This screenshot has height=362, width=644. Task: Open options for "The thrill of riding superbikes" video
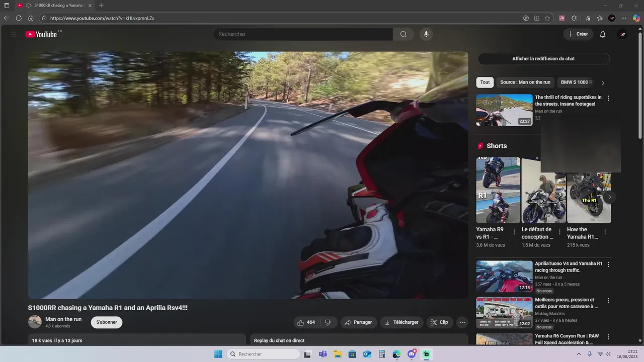pyautogui.click(x=608, y=99)
